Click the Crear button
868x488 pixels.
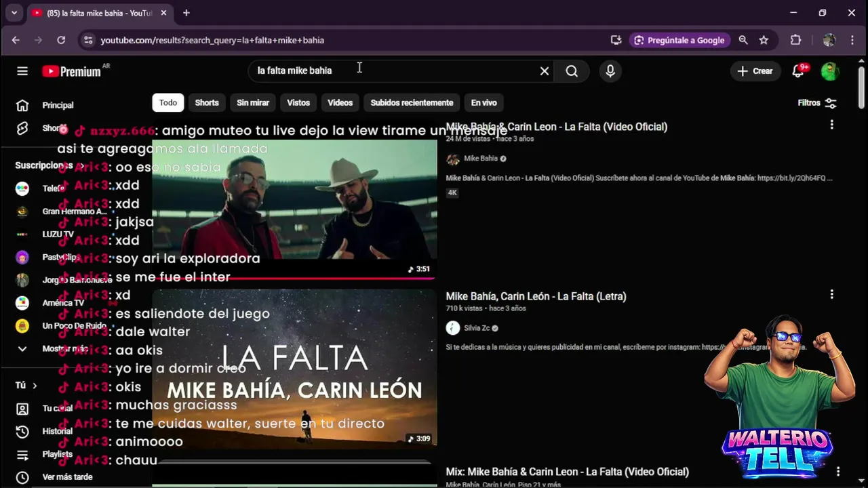(x=755, y=71)
